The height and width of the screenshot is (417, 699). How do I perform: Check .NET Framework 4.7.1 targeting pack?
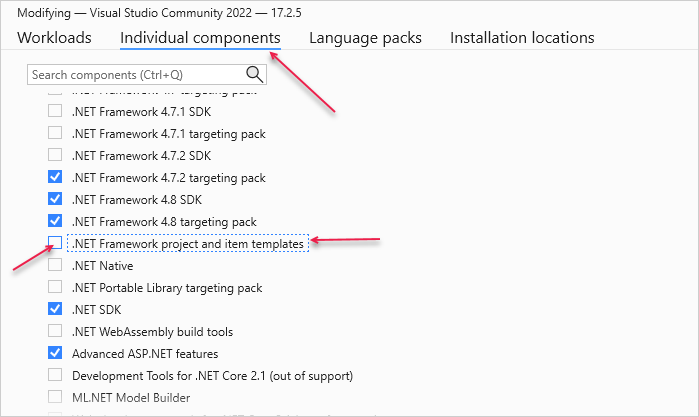tap(55, 133)
